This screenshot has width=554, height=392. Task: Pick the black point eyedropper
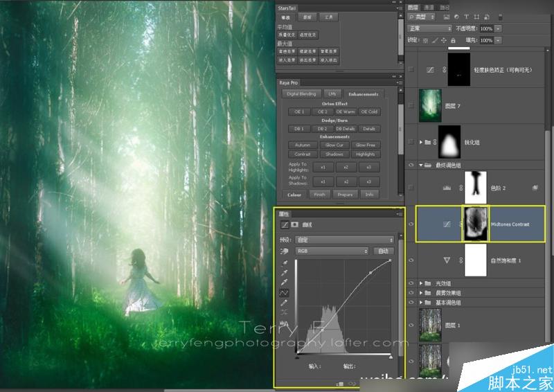click(284, 263)
